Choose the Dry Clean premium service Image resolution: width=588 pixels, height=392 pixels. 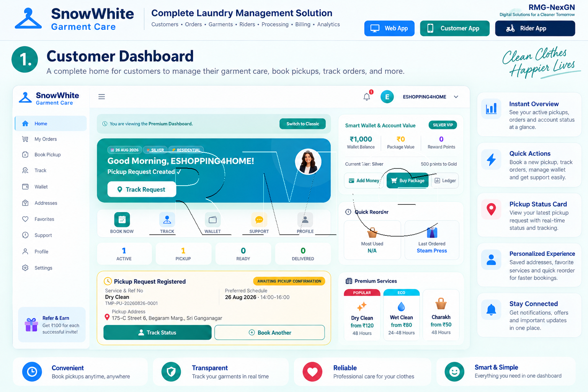362,315
